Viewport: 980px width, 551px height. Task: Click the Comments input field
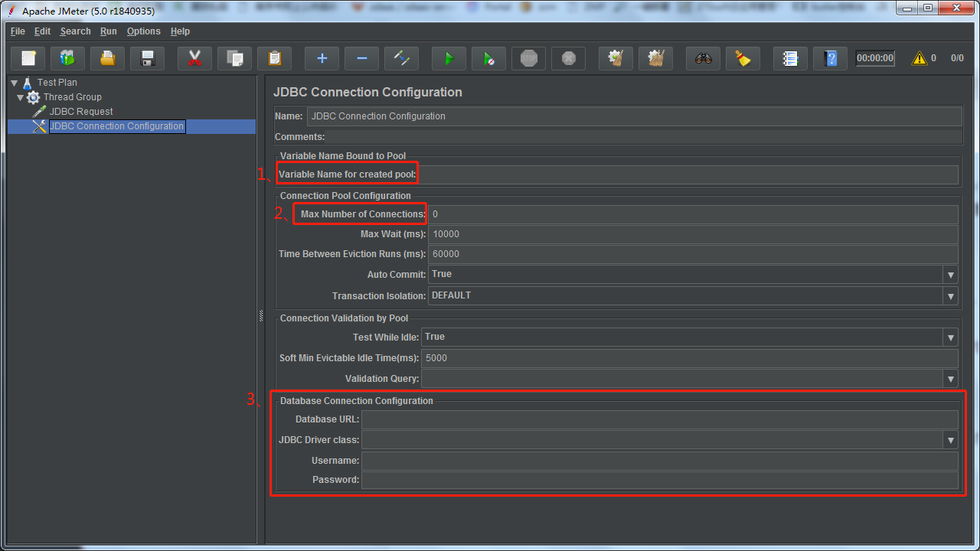644,137
